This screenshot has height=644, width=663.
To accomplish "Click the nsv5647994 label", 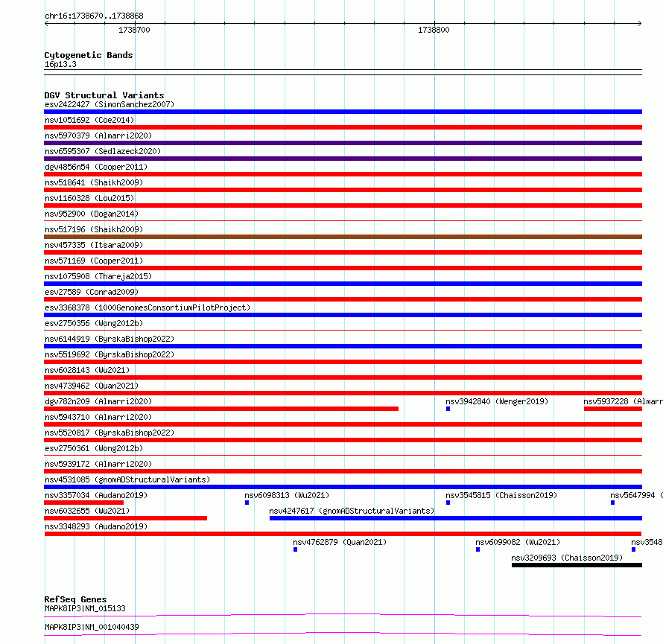I will [x=636, y=495].
